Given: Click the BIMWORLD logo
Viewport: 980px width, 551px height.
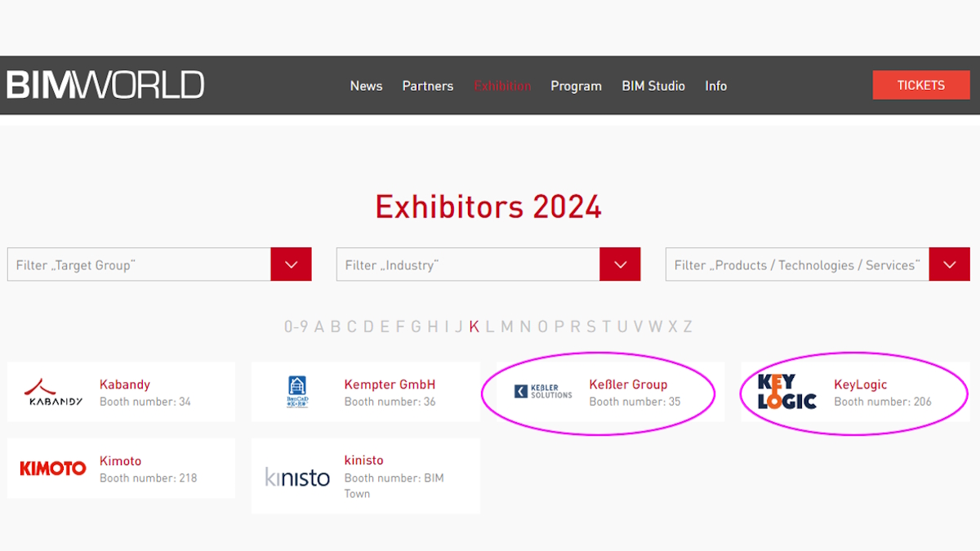Looking at the screenshot, I should point(105,85).
